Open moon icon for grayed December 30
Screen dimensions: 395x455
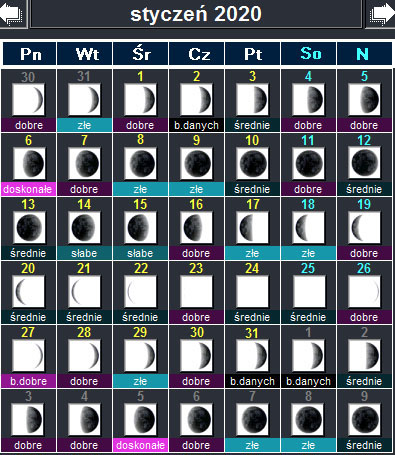click(x=28, y=99)
